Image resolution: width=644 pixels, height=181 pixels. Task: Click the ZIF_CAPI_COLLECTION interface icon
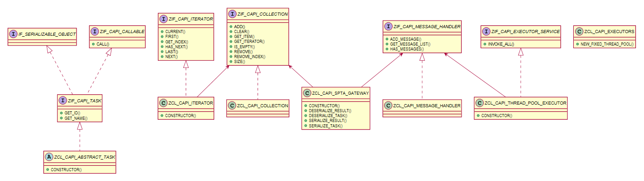(x=233, y=14)
